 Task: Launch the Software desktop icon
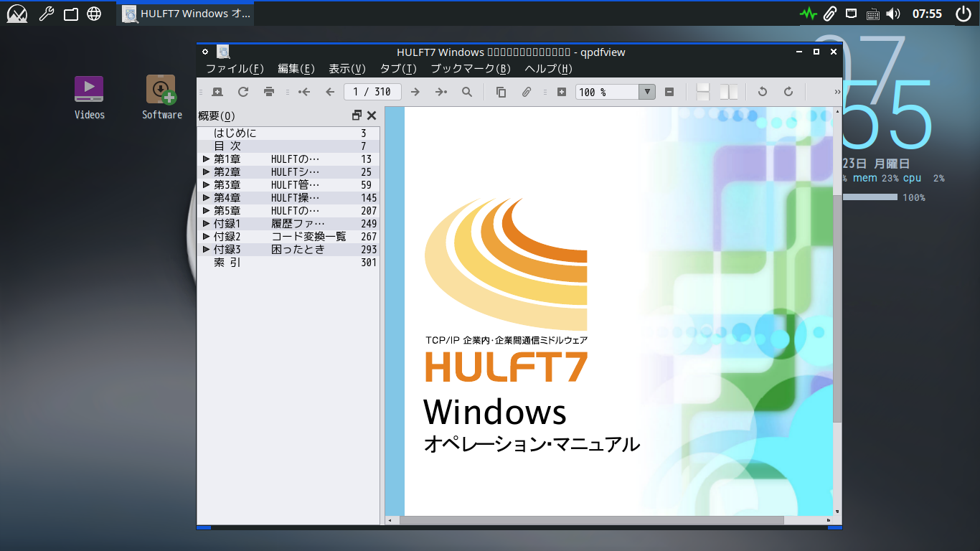[161, 98]
